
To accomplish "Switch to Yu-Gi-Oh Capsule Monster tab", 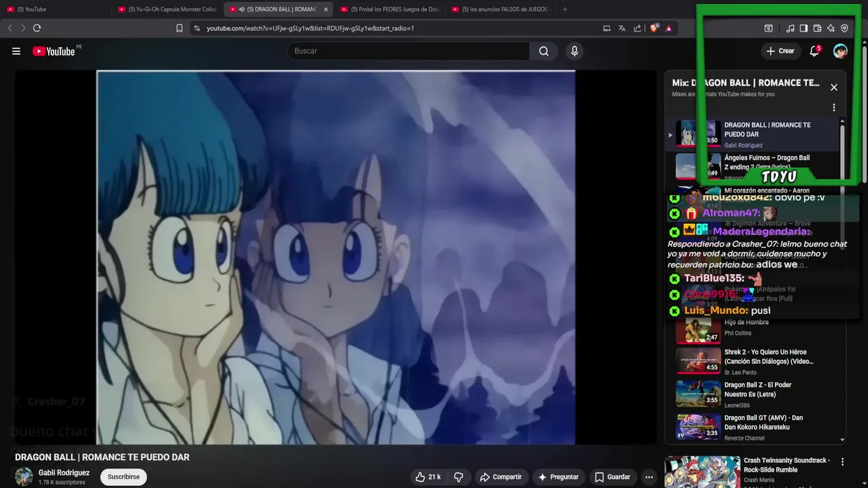I will [167, 9].
